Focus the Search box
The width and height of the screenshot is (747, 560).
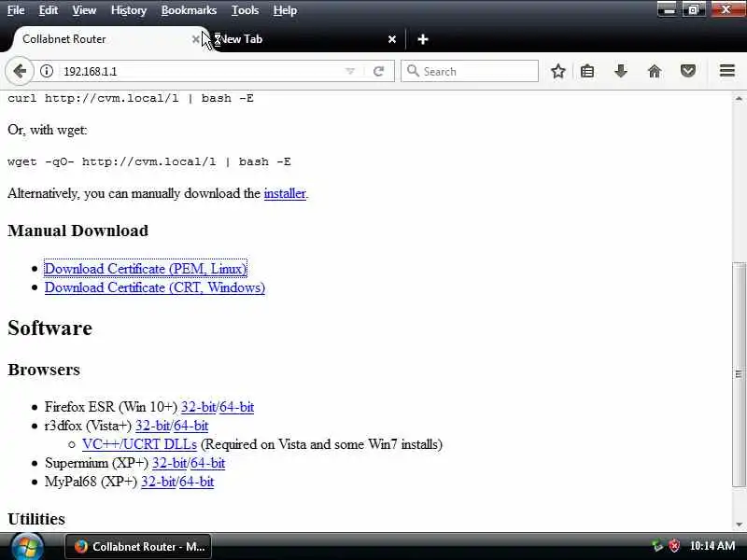click(470, 72)
